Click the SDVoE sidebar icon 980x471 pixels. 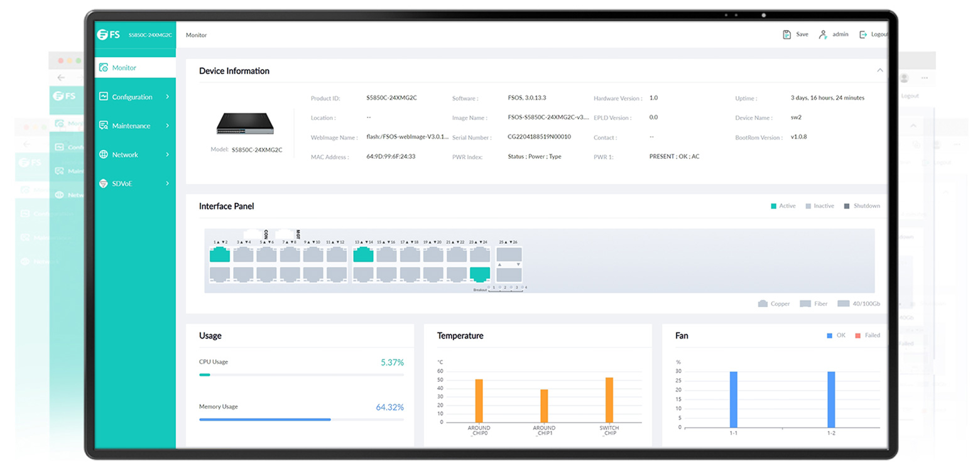(x=104, y=183)
